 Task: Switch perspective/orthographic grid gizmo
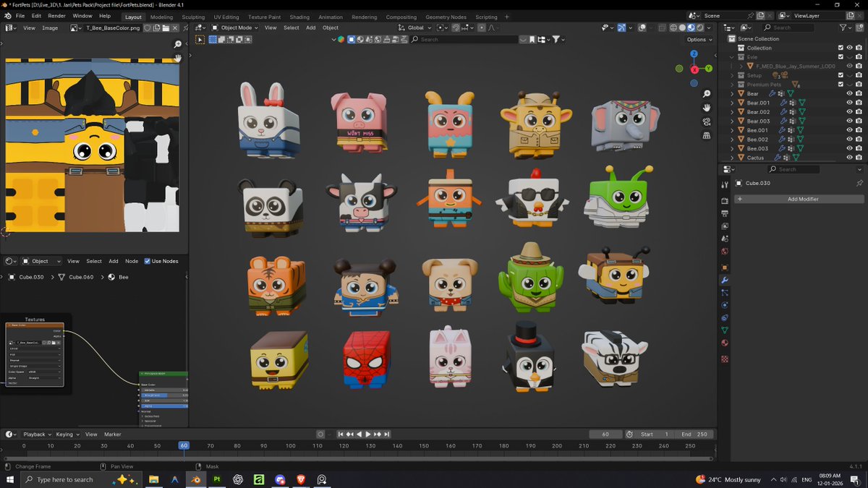point(706,135)
